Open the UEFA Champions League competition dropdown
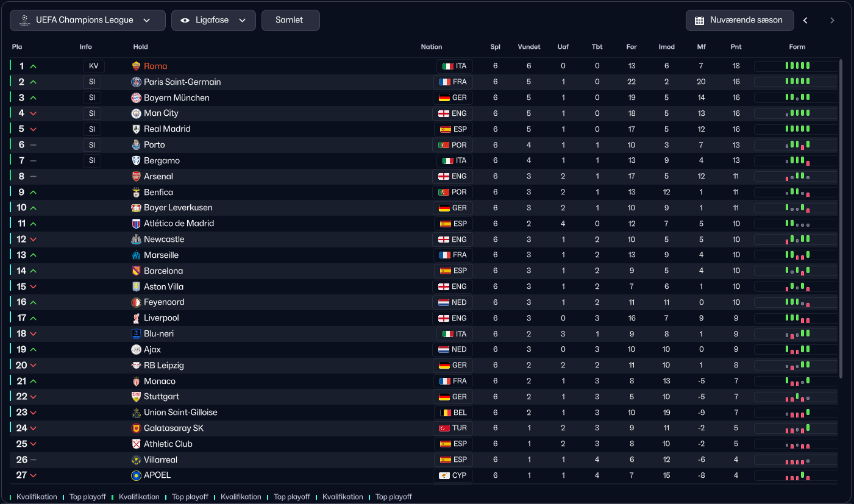The width and height of the screenshot is (854, 504). click(88, 20)
